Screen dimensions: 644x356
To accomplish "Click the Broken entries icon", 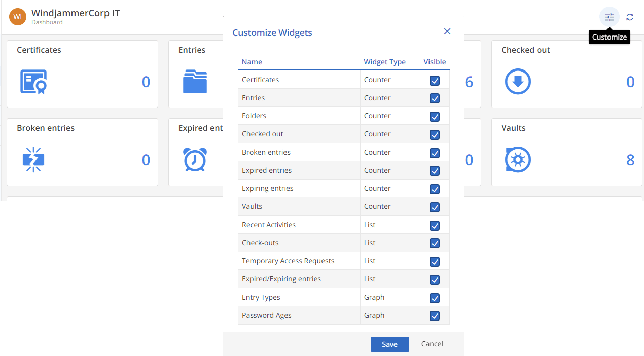I will tap(33, 160).
